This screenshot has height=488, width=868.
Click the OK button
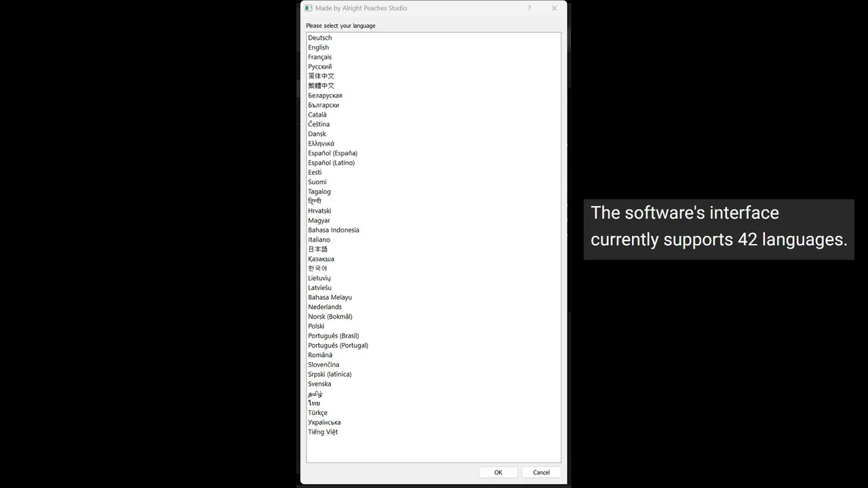(498, 472)
